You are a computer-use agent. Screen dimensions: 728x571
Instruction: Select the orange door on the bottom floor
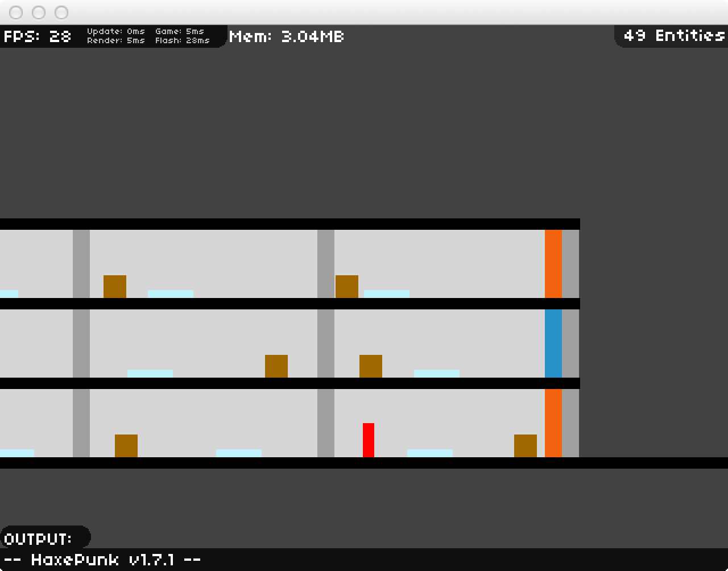[553, 423]
